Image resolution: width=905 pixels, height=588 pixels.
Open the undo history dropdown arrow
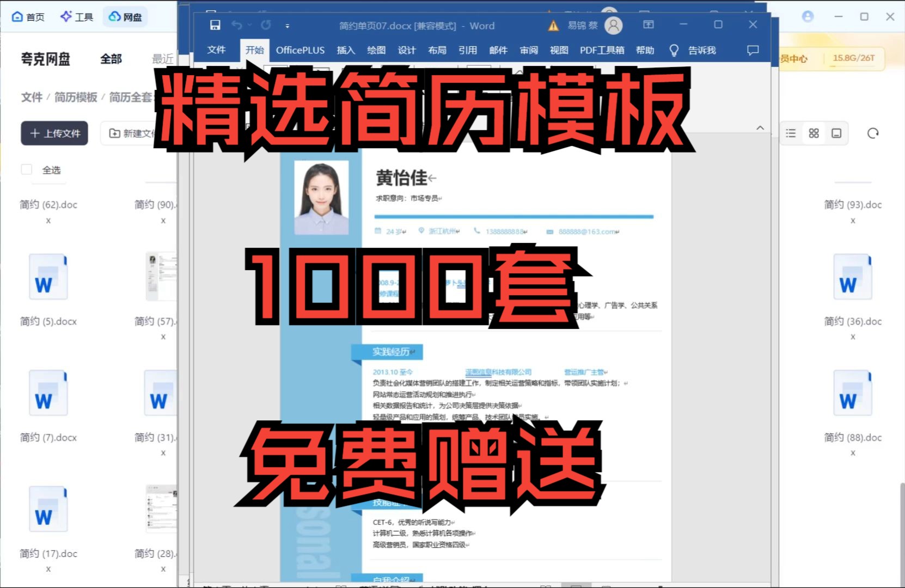[250, 25]
